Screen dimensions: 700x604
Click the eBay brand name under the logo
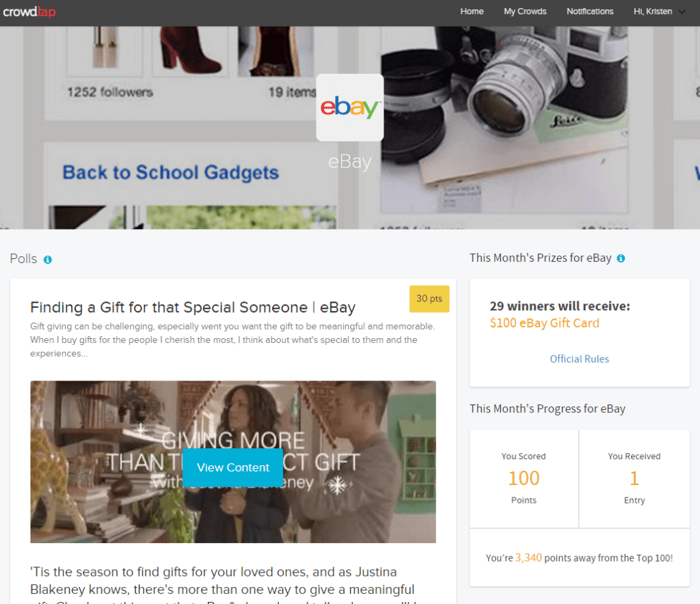click(349, 162)
